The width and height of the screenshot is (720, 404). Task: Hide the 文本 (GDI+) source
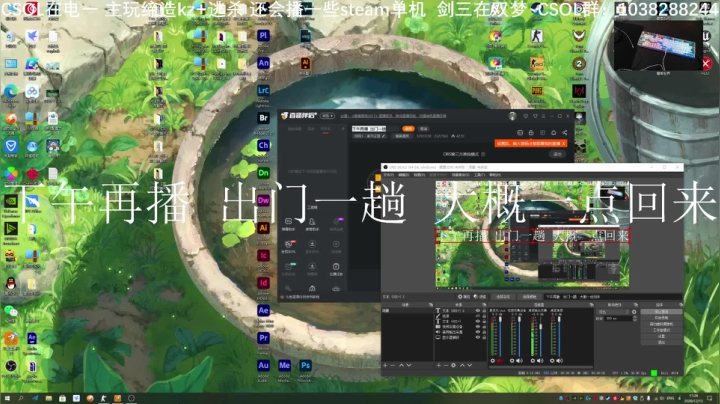(478, 321)
